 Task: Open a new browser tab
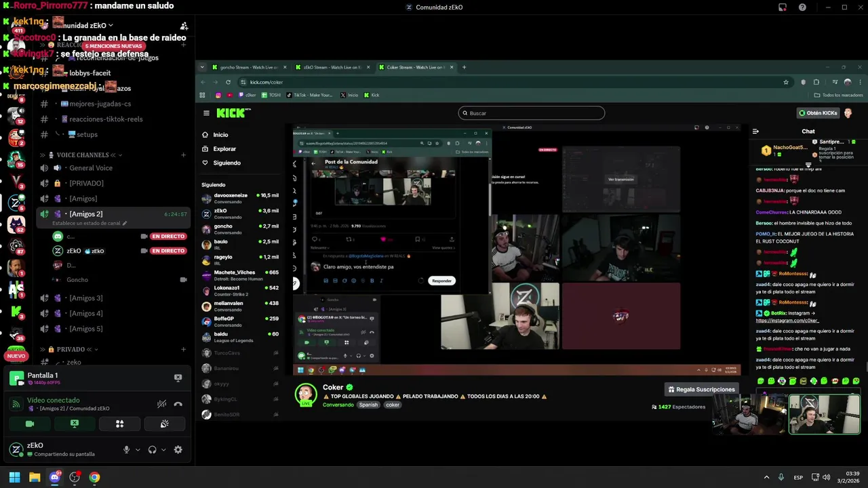464,67
